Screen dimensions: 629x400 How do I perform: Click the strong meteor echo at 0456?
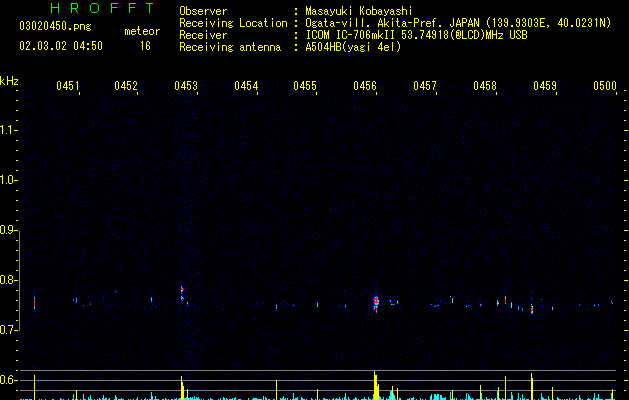376,303
